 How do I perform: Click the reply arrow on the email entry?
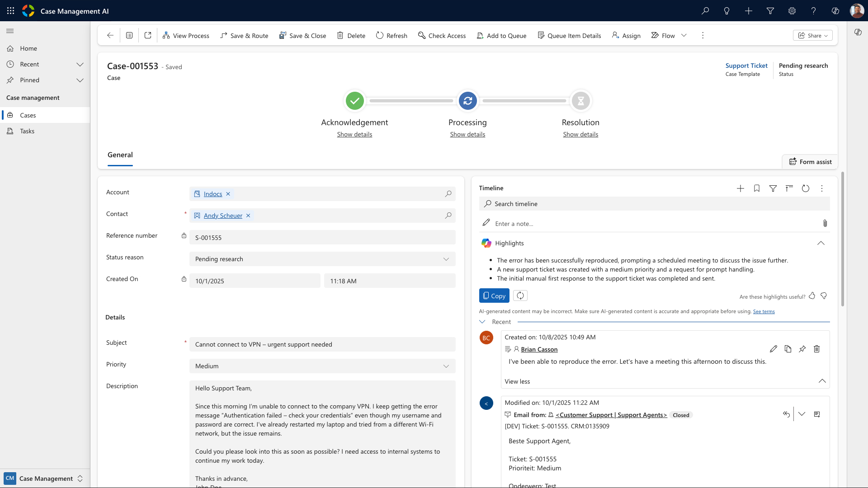tap(786, 414)
